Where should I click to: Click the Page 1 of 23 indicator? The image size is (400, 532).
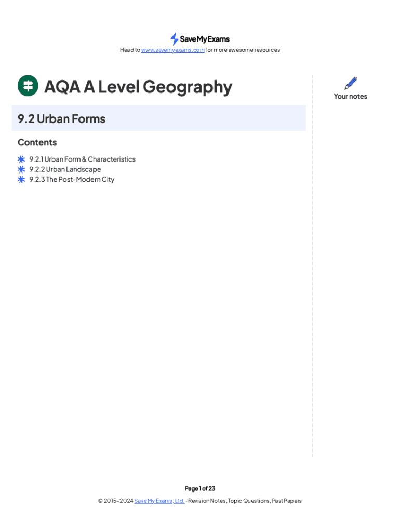pos(200,489)
